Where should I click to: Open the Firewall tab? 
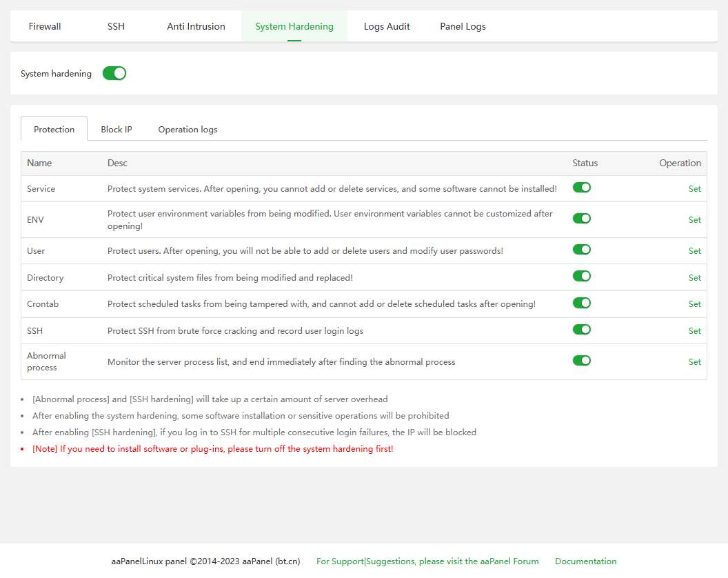coord(45,26)
